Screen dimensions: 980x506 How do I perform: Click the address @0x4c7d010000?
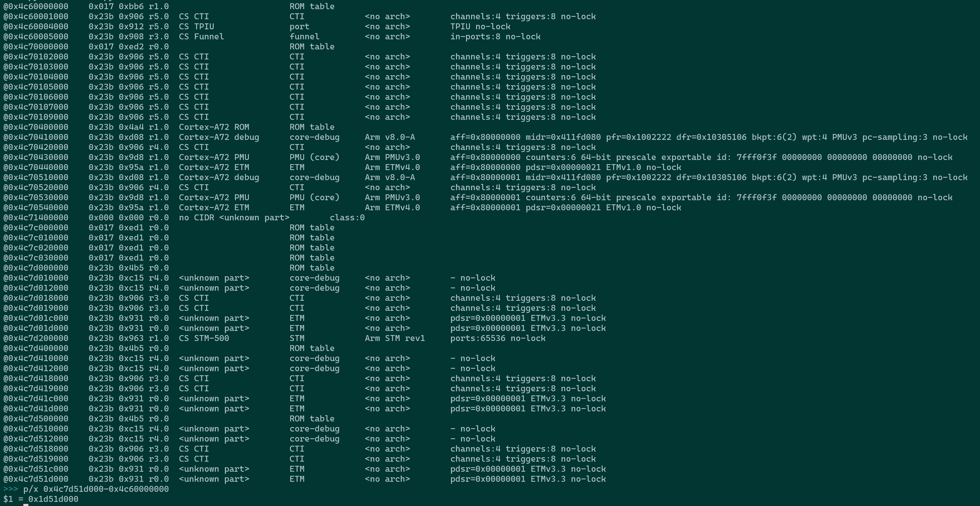click(x=36, y=278)
